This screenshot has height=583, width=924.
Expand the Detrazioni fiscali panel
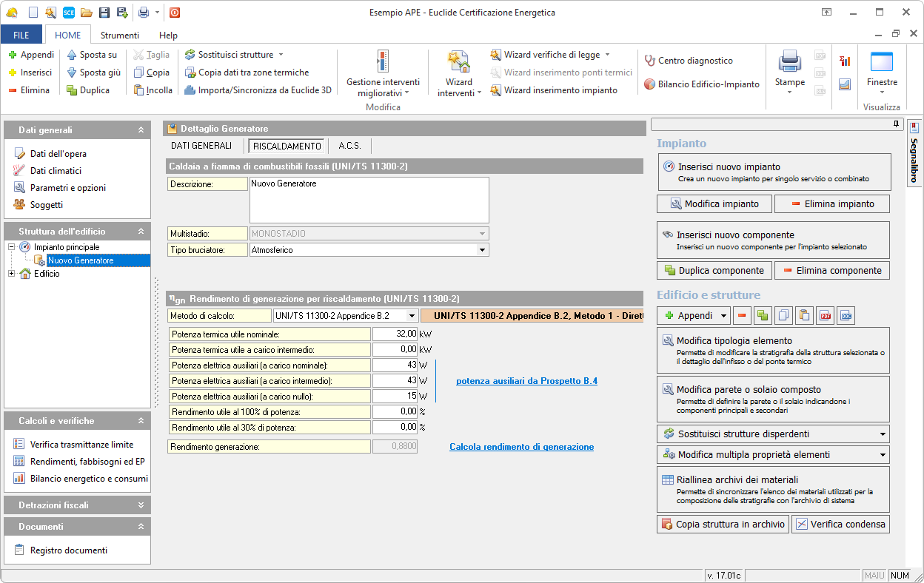point(141,505)
